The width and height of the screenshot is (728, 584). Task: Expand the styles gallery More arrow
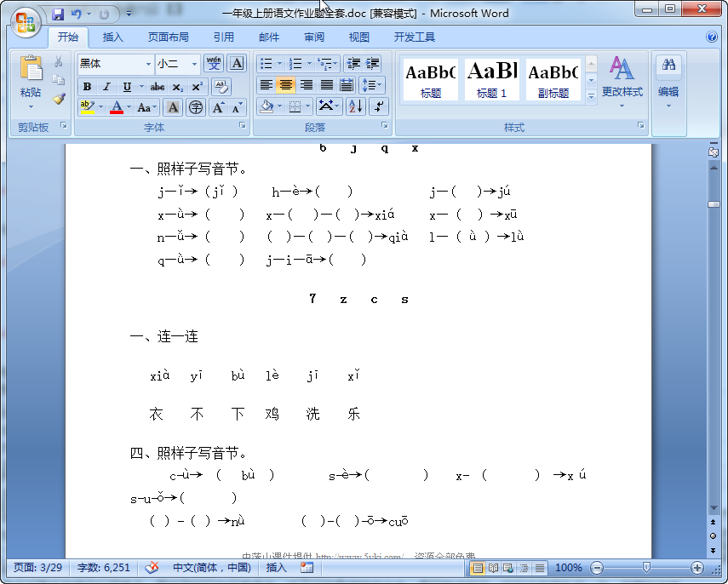coord(591,98)
